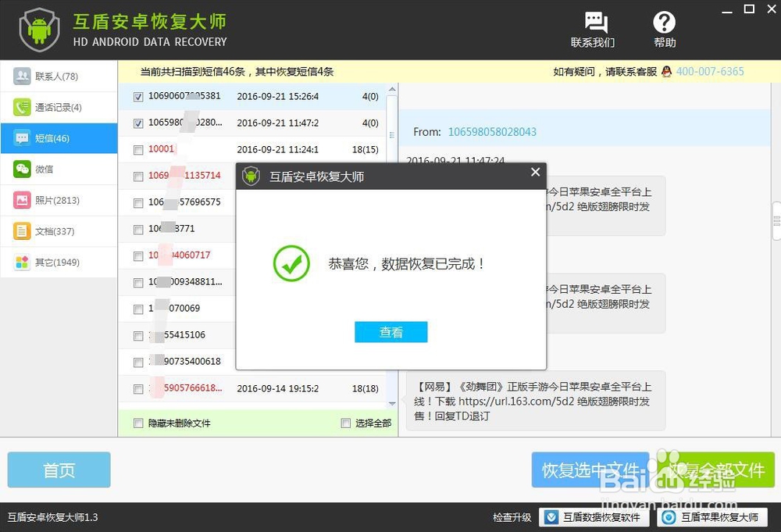Uncheck the 2016-09-21 15:26:4 message checkbox
Image resolution: width=781 pixels, height=532 pixels.
click(x=138, y=97)
